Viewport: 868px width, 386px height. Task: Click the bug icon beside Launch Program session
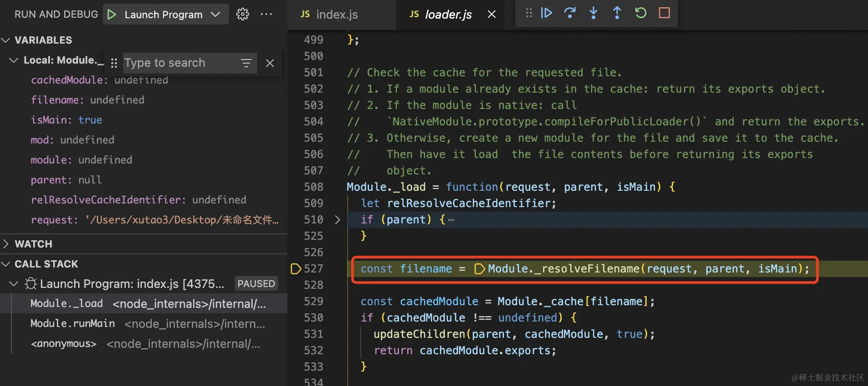point(31,284)
